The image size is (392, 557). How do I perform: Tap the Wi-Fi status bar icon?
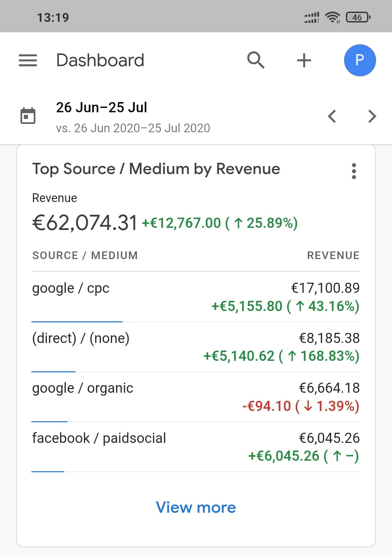point(332,17)
